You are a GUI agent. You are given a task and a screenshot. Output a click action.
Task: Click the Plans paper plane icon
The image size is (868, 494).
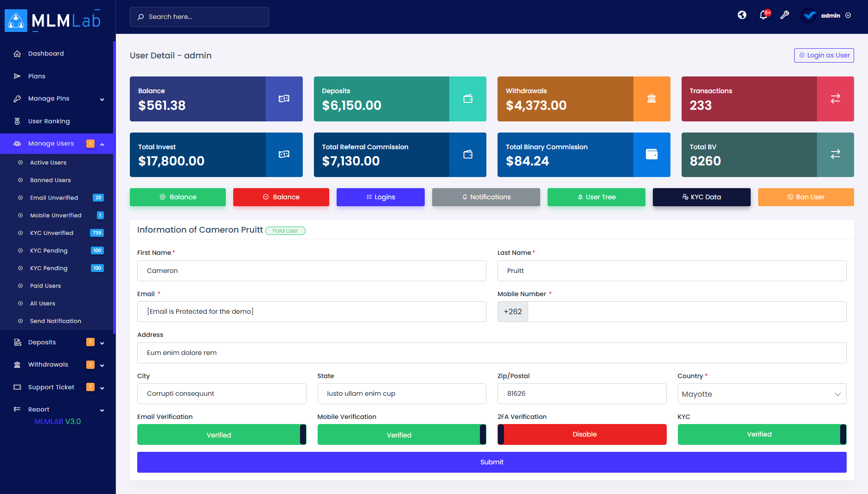17,76
